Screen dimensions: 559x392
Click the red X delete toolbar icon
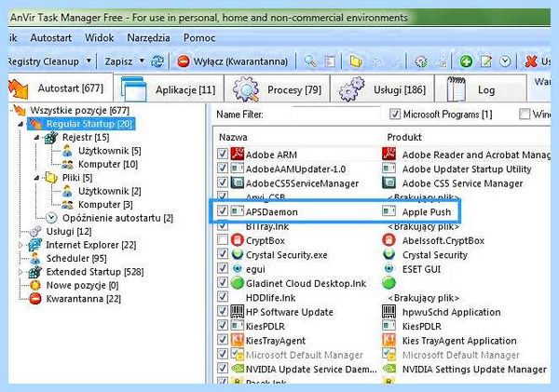pyautogui.click(x=531, y=61)
